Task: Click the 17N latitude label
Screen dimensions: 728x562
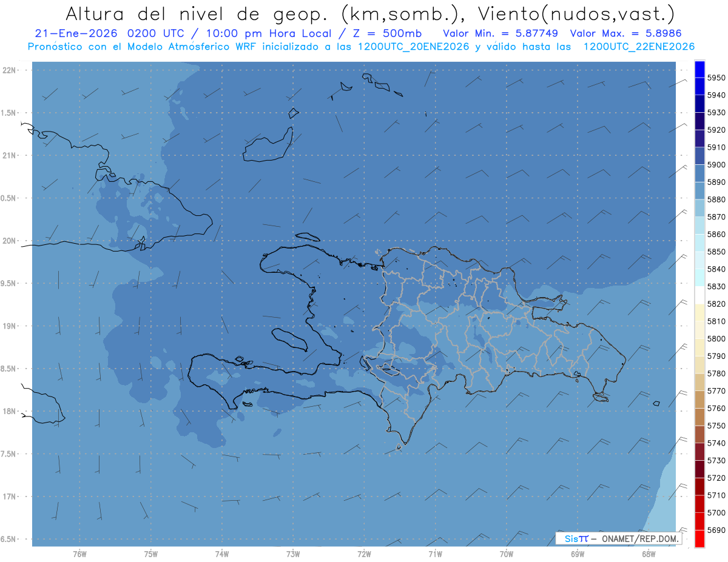Action: (10, 497)
